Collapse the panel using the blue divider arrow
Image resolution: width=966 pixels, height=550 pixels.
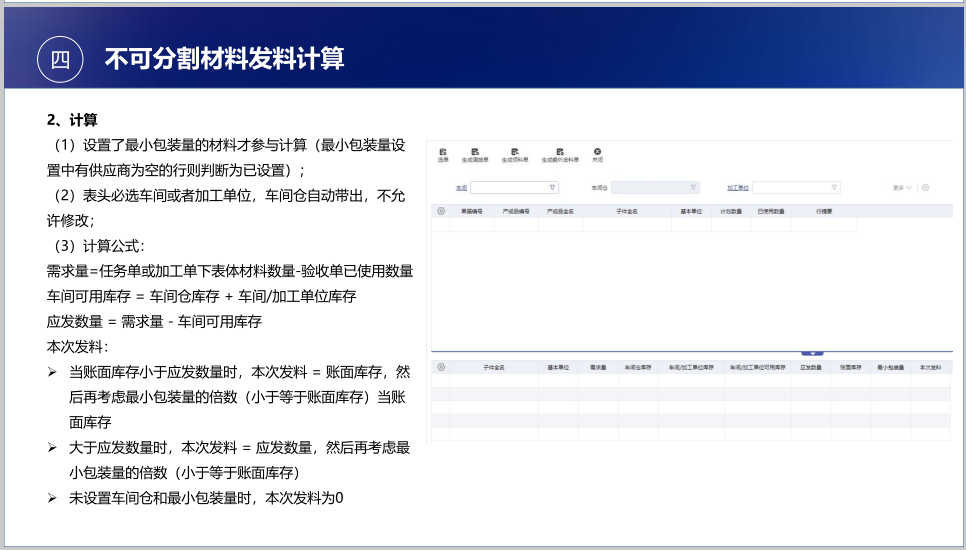(x=812, y=352)
